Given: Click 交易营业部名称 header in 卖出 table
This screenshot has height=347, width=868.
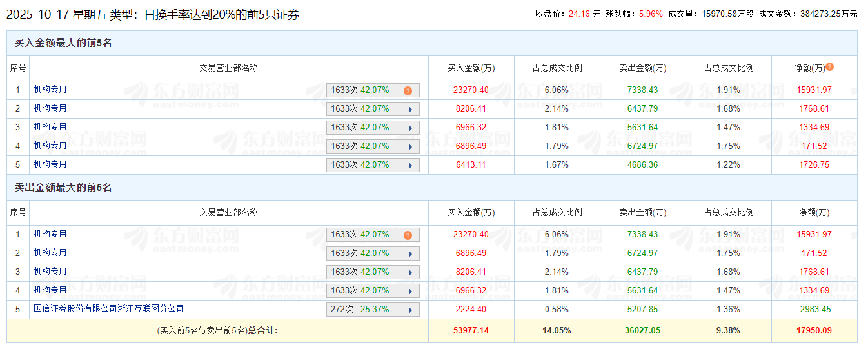Looking at the screenshot, I should tap(228, 213).
